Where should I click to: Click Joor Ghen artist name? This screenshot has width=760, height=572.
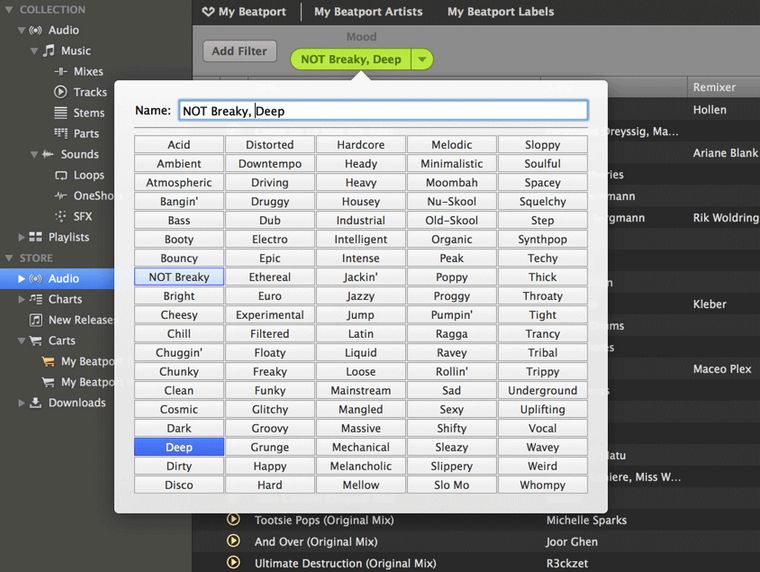[571, 541]
